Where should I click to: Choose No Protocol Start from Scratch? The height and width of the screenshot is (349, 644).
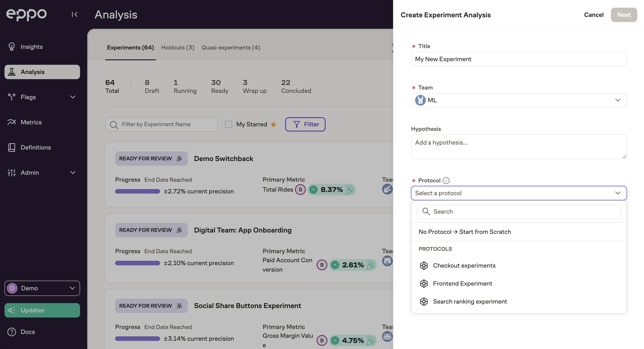click(x=465, y=232)
